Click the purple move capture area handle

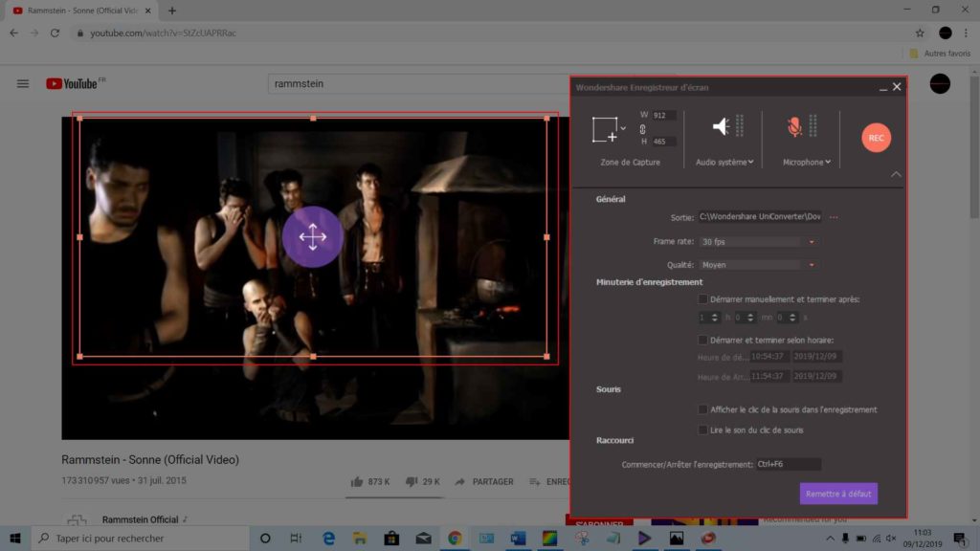(313, 237)
